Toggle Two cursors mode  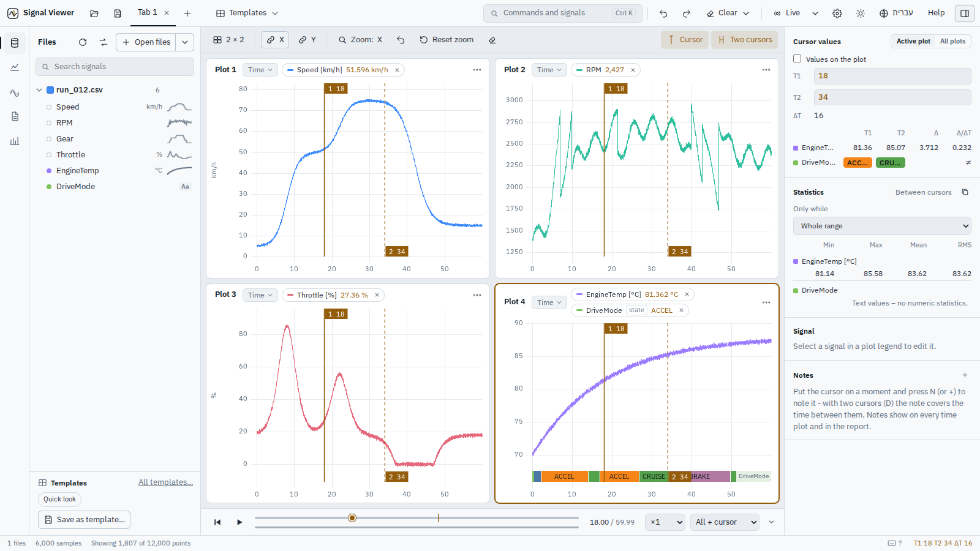click(745, 40)
